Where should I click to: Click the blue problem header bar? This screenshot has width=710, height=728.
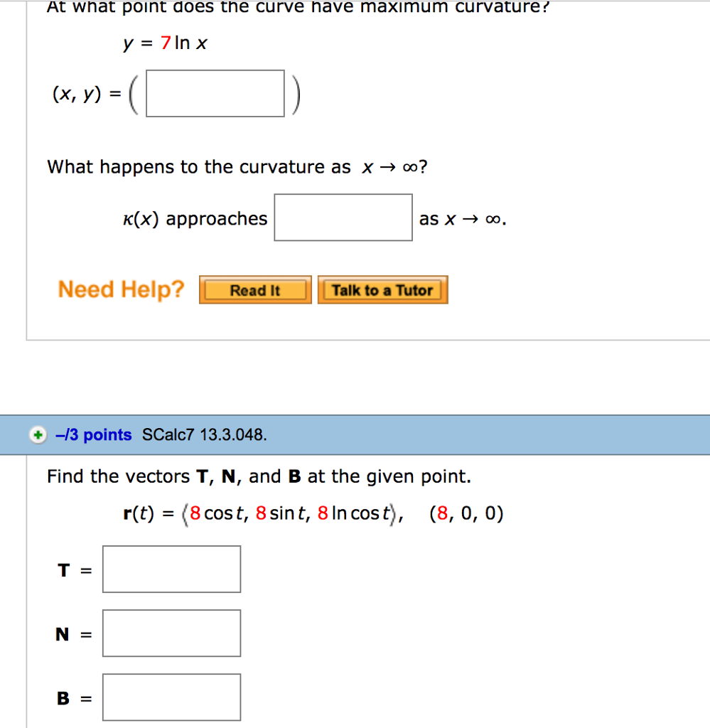click(x=497, y=434)
